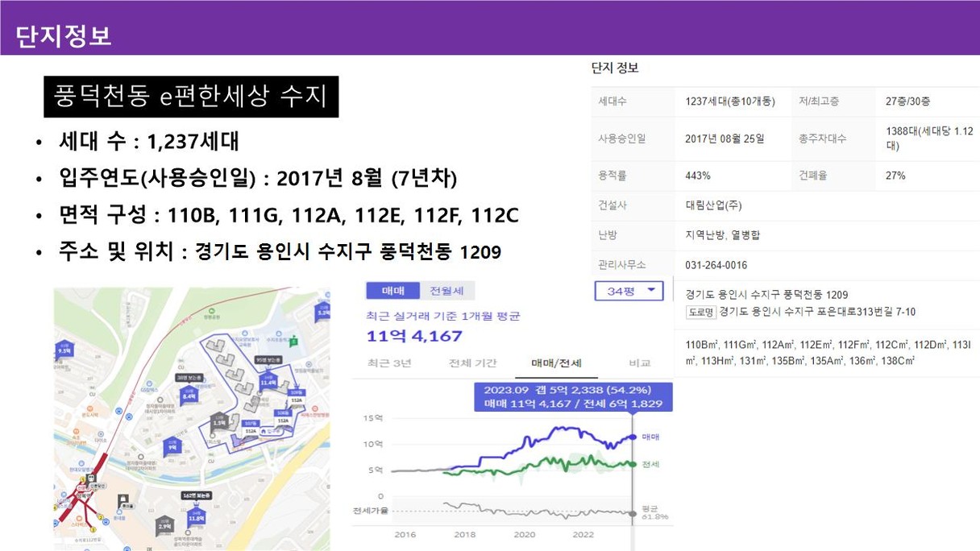Screen dimensions: 980x551
Task: Click the 27% building coverage value
Action: click(x=895, y=176)
